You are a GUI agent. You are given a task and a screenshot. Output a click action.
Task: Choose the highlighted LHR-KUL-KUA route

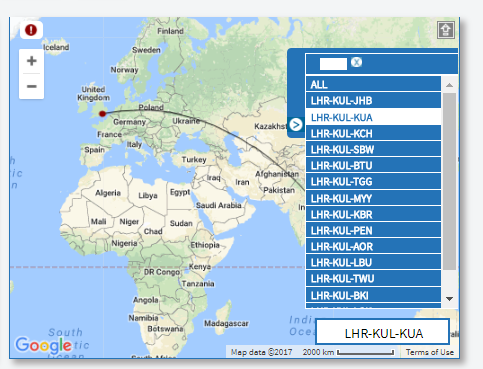tap(373, 117)
